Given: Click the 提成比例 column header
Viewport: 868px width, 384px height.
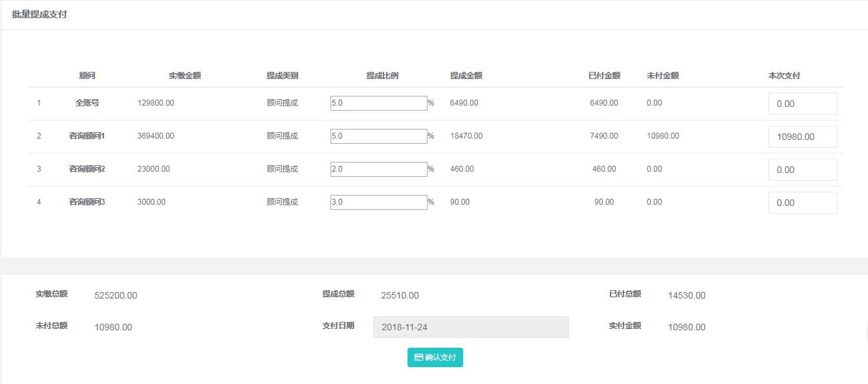Looking at the screenshot, I should 382,76.
